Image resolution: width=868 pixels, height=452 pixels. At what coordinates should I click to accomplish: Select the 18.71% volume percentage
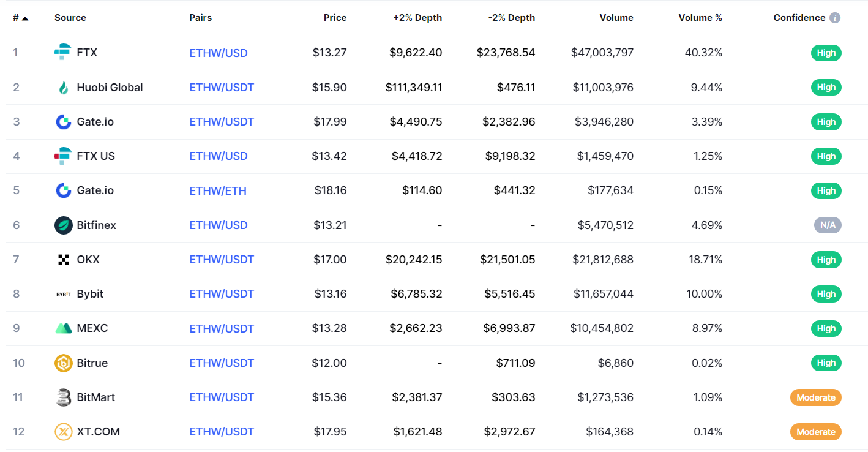tap(705, 260)
